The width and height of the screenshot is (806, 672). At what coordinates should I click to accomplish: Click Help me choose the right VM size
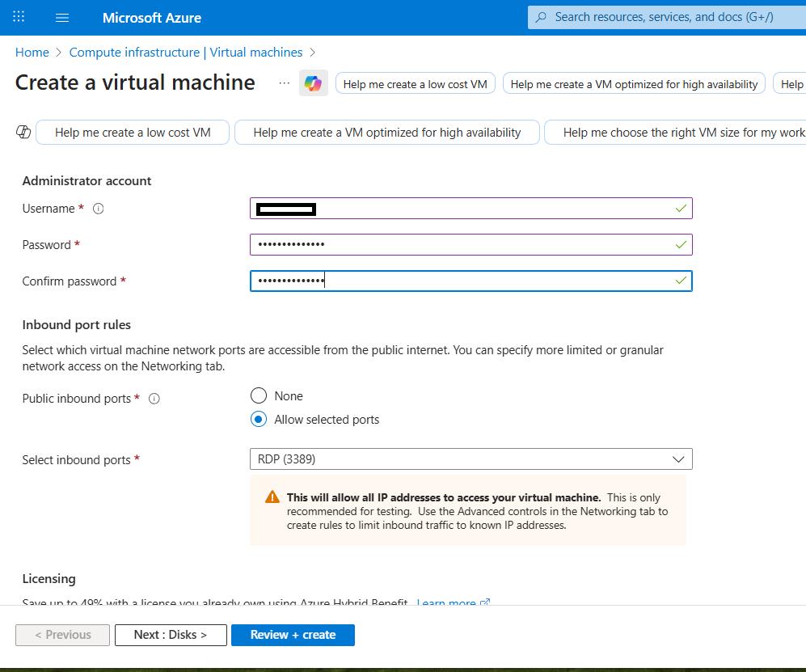[x=675, y=133]
